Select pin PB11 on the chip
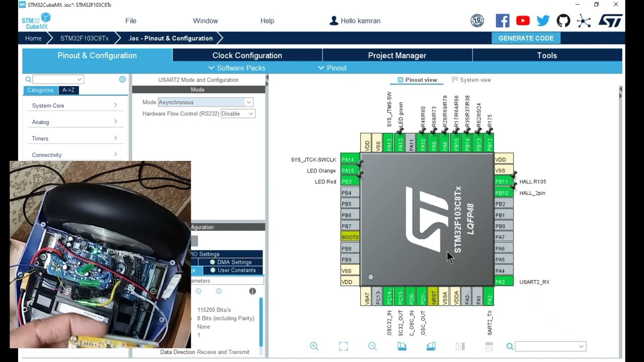The image size is (644, 362). pyautogui.click(x=504, y=182)
